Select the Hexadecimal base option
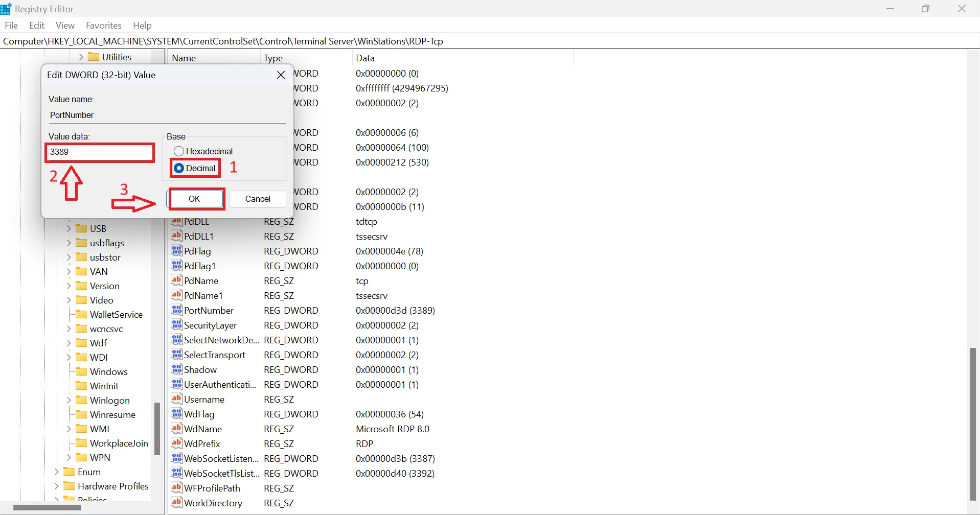 pyautogui.click(x=179, y=151)
